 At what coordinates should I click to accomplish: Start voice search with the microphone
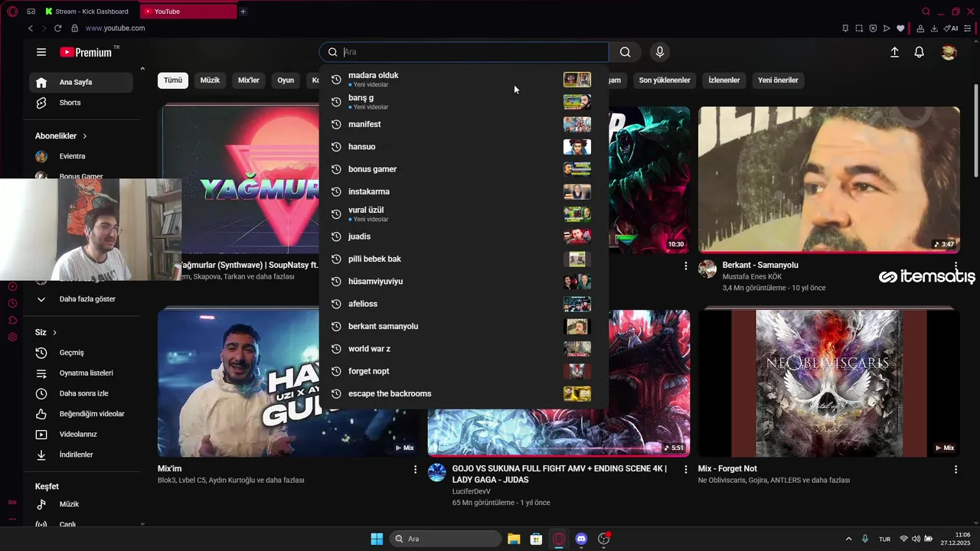pyautogui.click(x=660, y=52)
